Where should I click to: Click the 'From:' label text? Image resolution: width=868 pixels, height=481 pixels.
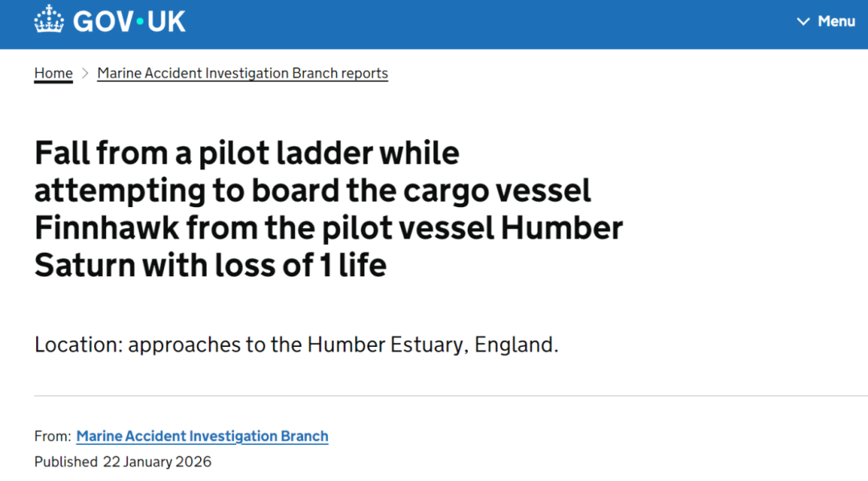[53, 437]
